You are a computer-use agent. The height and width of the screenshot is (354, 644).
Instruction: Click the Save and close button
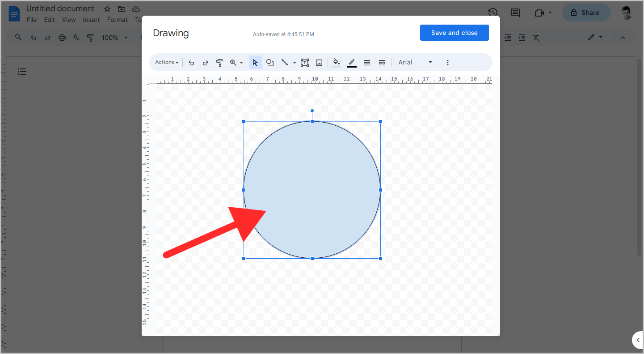pyautogui.click(x=454, y=33)
